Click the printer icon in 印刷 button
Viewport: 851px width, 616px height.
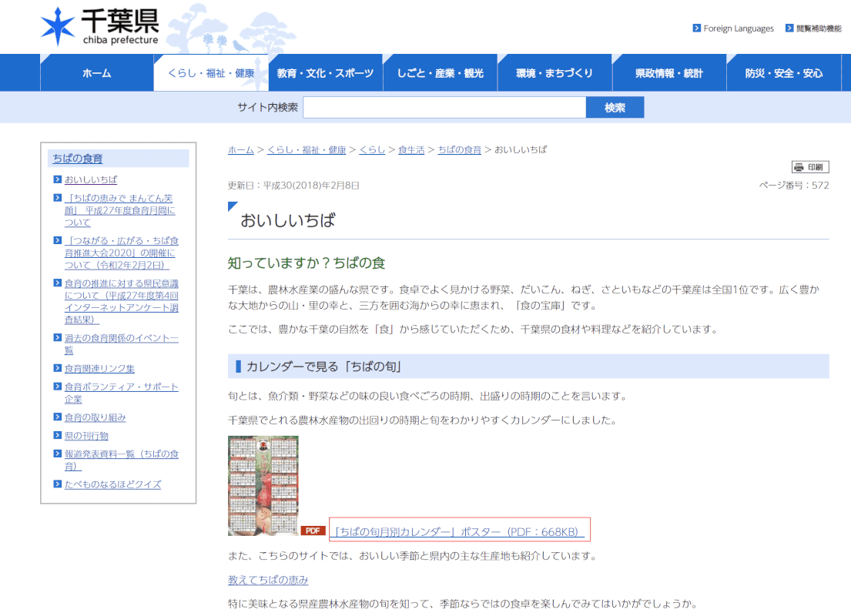pyautogui.click(x=799, y=167)
